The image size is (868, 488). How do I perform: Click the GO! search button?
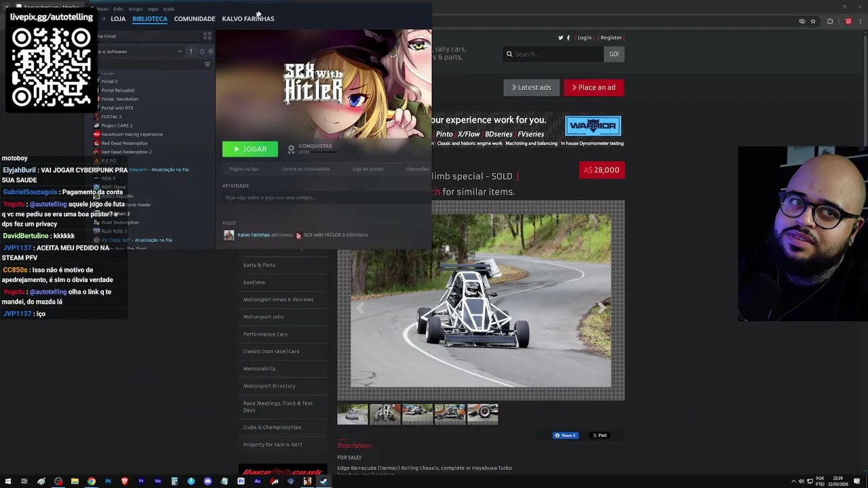[614, 54]
